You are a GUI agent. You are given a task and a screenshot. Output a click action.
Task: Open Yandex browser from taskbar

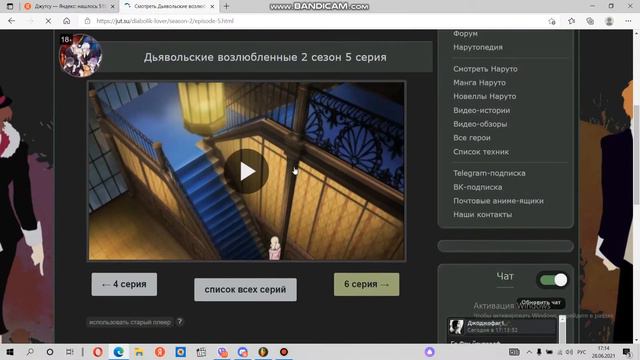(160, 352)
